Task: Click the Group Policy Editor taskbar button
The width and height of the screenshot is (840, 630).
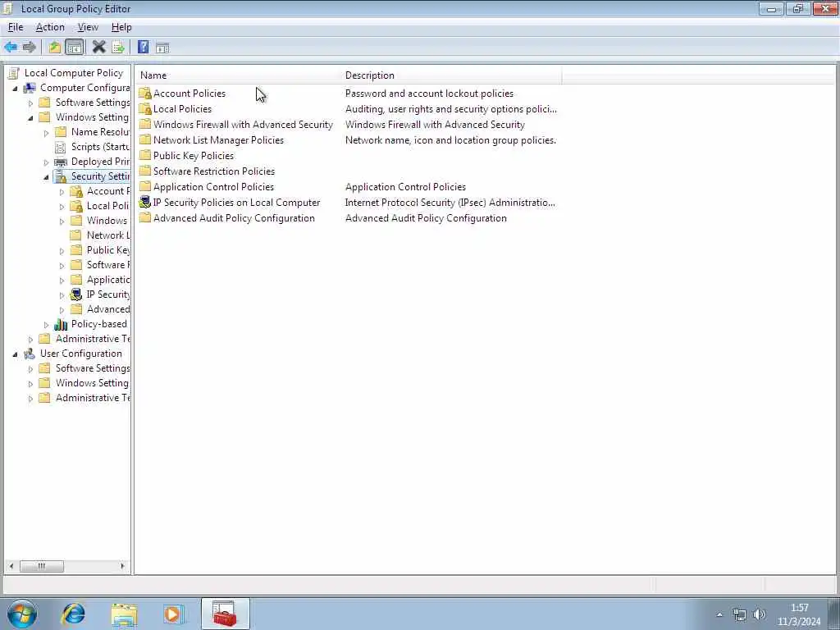Action: click(x=225, y=614)
